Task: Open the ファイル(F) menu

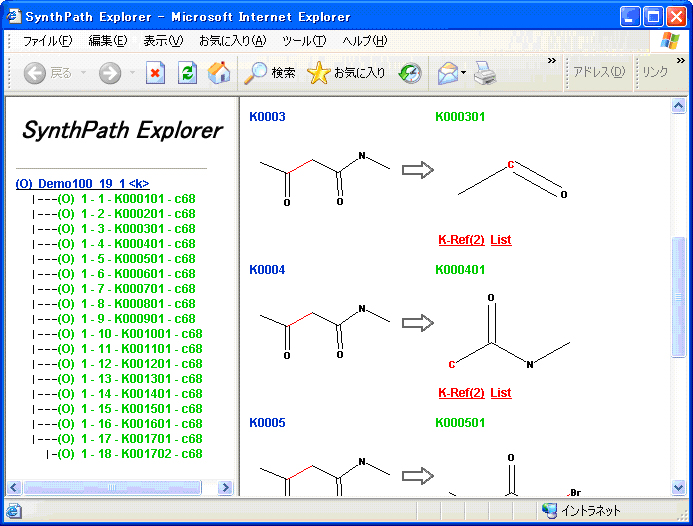Action: pos(47,41)
